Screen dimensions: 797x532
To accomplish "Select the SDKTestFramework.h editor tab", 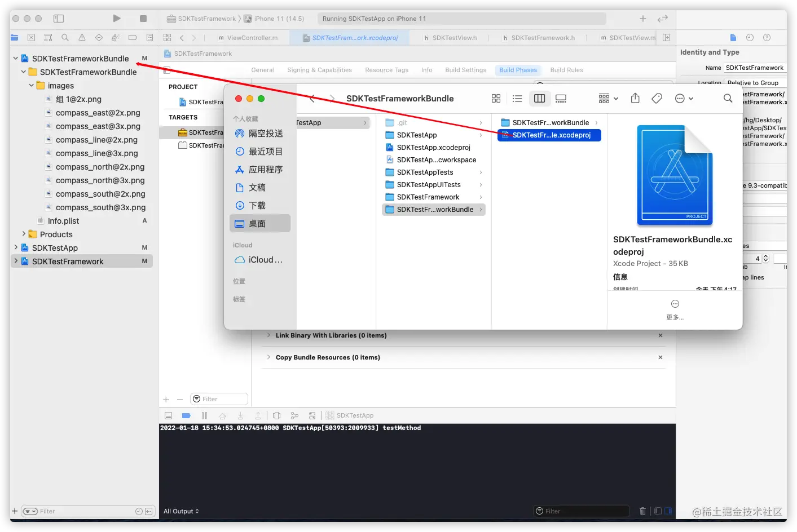I will pyautogui.click(x=539, y=38).
